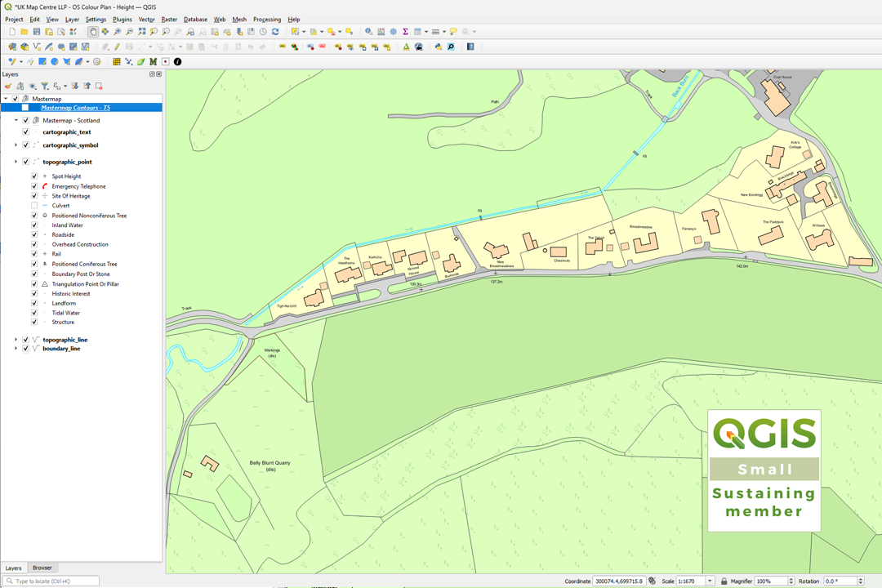The image size is (882, 588).
Task: Enable the Mastermap Contours - T5 layer
Action: [24, 107]
